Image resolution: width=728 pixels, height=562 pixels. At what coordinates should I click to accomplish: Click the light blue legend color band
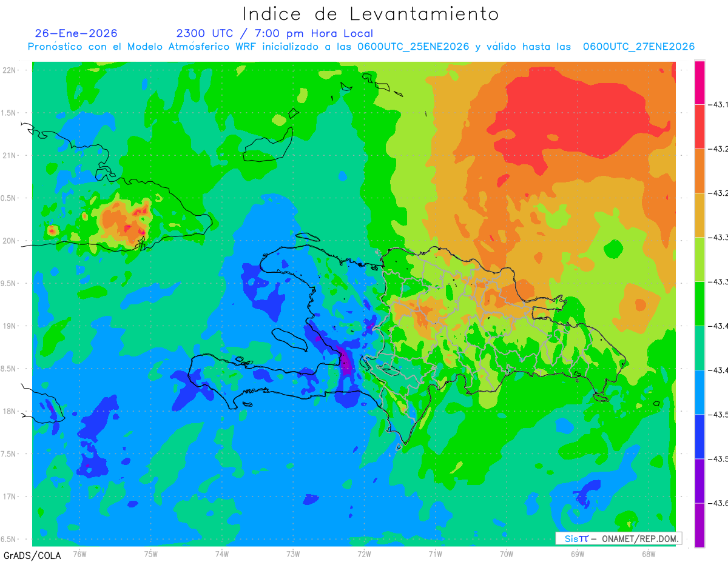[x=699, y=392]
